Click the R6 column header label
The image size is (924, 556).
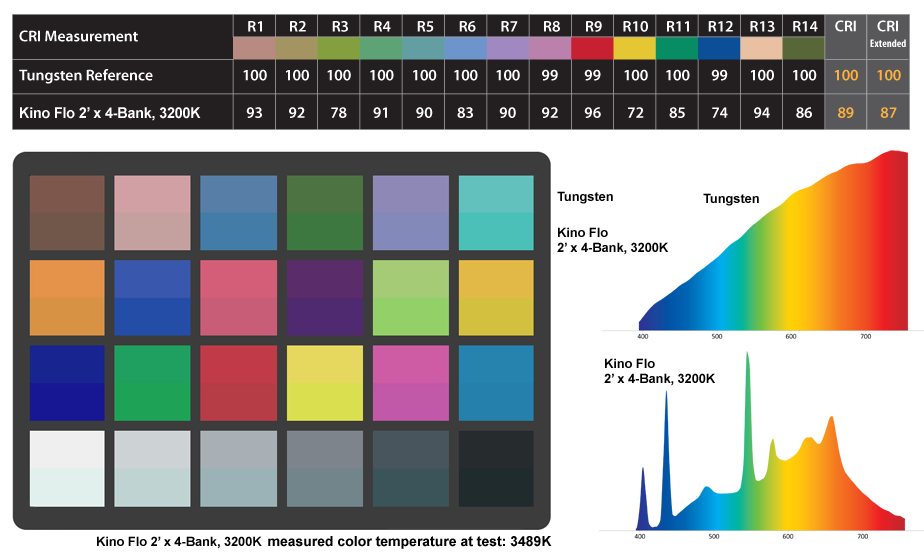466,25
